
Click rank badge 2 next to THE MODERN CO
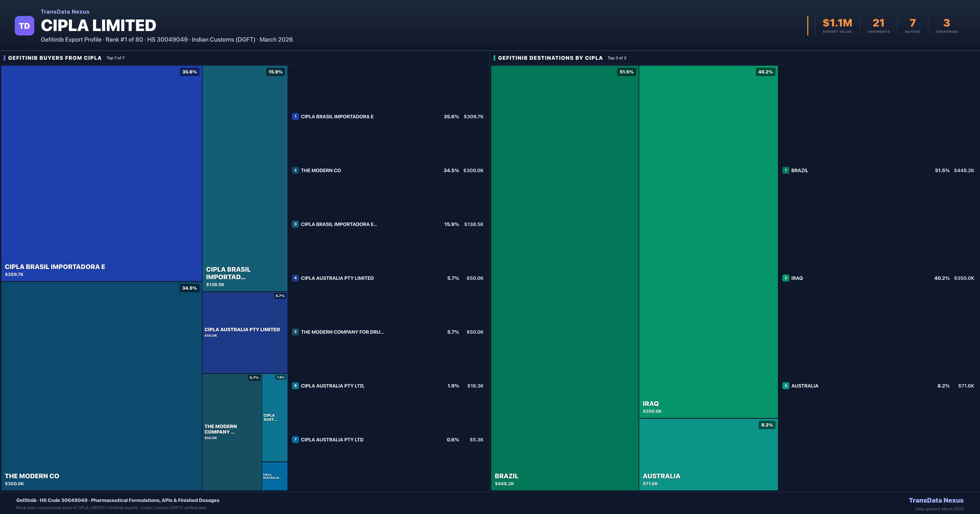click(x=295, y=170)
